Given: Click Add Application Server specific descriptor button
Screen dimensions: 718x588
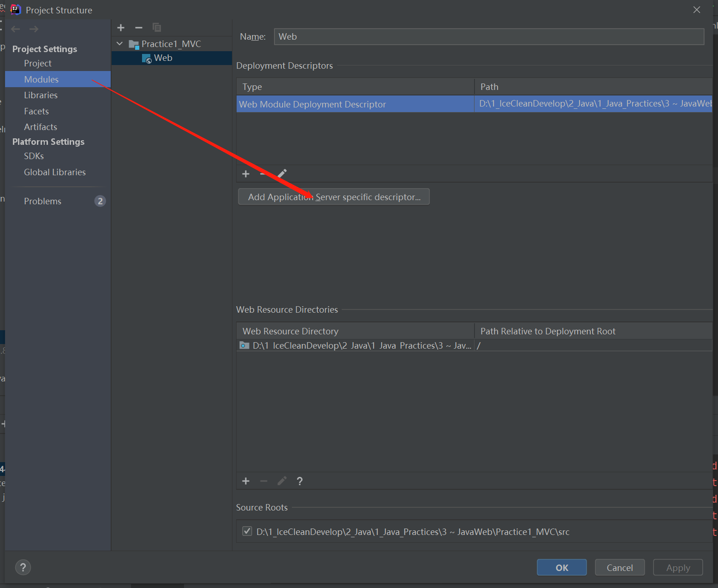Looking at the screenshot, I should pyautogui.click(x=334, y=196).
